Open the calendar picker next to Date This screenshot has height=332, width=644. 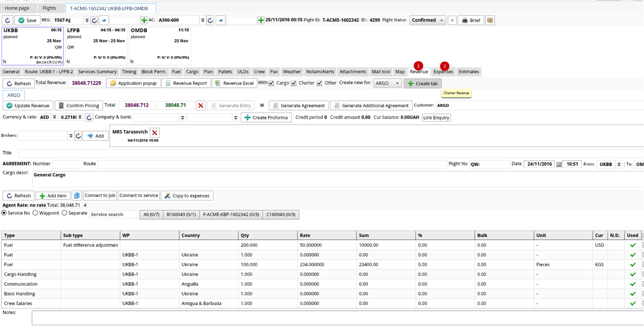pos(558,164)
